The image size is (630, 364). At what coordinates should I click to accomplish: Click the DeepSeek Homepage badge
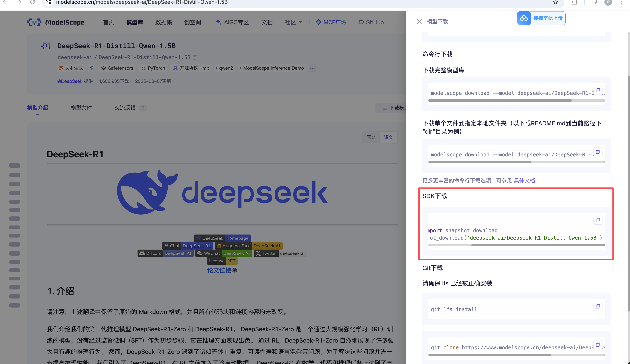222,238
